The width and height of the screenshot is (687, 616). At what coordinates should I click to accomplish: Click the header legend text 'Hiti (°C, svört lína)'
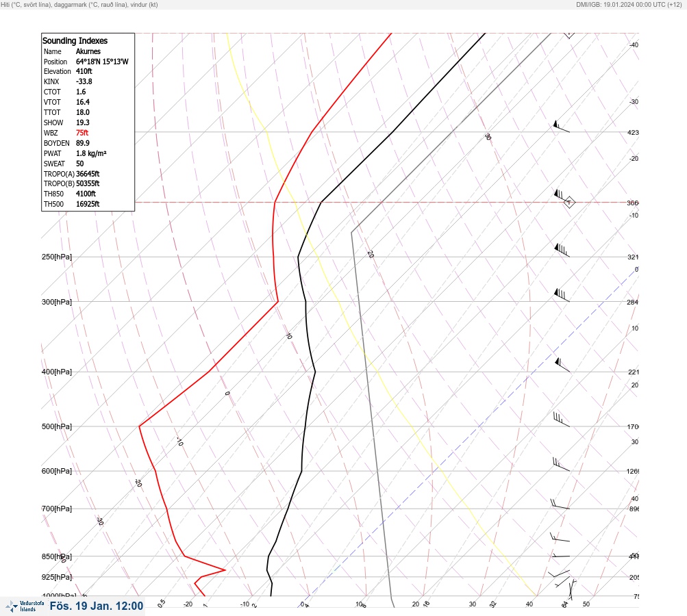point(25,5)
